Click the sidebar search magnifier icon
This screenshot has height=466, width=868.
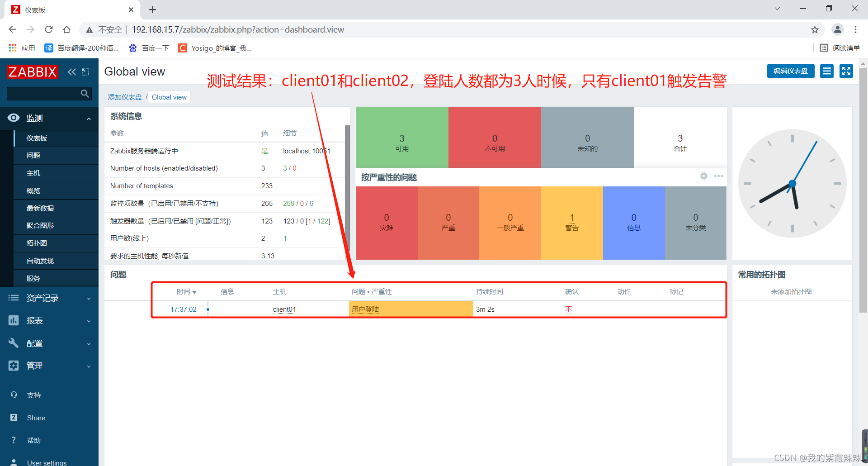pyautogui.click(x=85, y=94)
